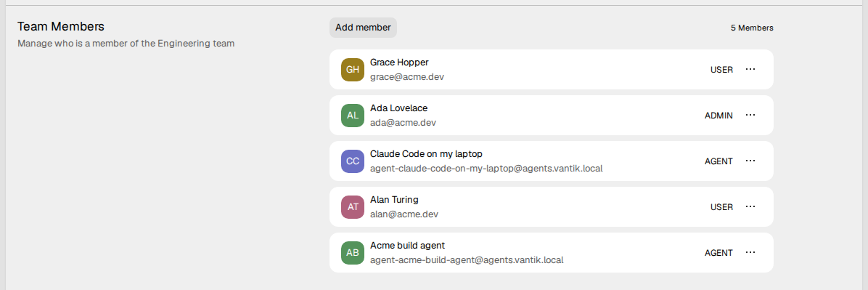Screen dimensions: 868x290
Task: Open the options menu for Claude Code on my laptop
Action: 750,161
